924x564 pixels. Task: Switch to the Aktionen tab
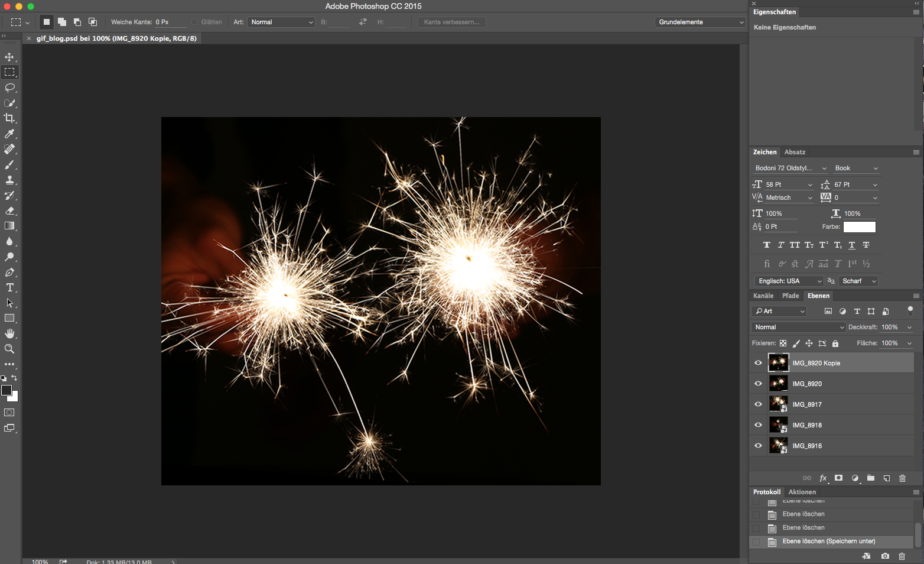(x=802, y=492)
